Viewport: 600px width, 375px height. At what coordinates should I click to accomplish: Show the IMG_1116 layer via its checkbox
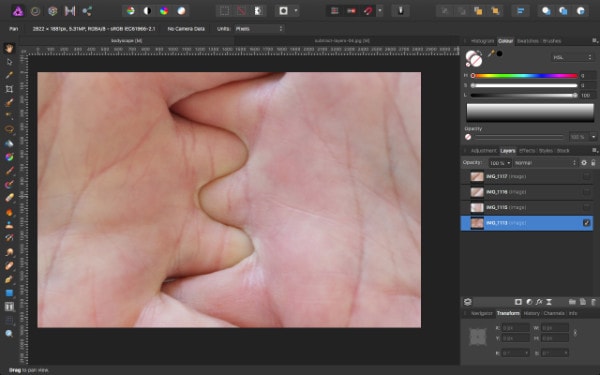point(586,192)
